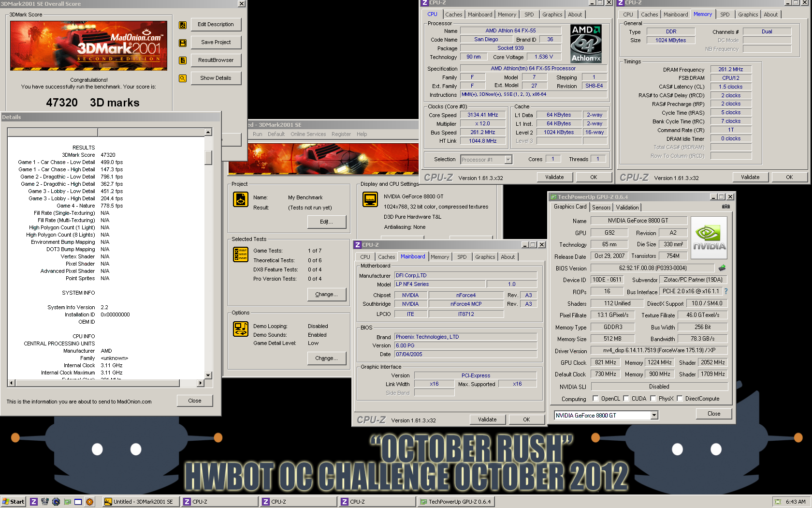Click the round blue quick launch icon
Viewport: 812px width, 508px height.
click(56, 502)
